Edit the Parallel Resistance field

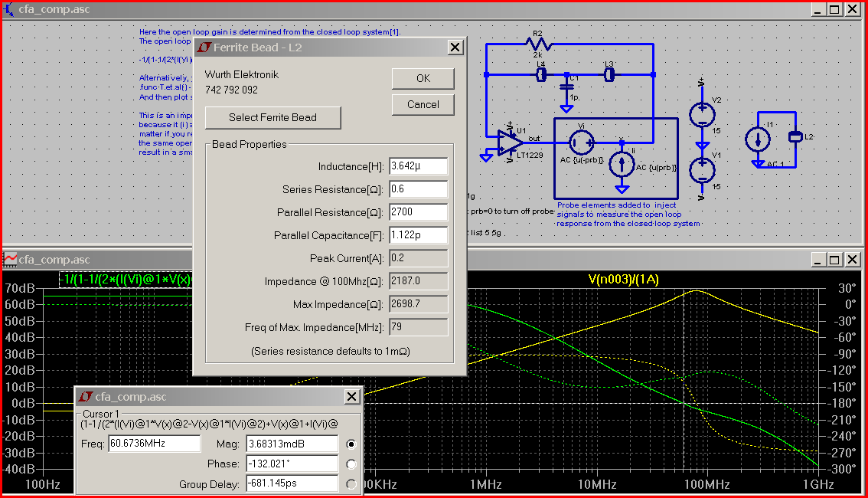418,211
